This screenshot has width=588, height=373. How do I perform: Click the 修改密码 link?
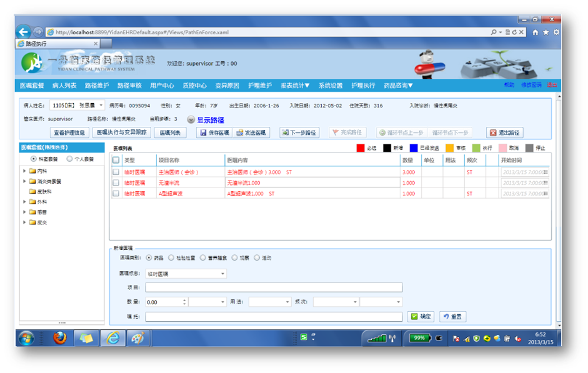point(531,85)
